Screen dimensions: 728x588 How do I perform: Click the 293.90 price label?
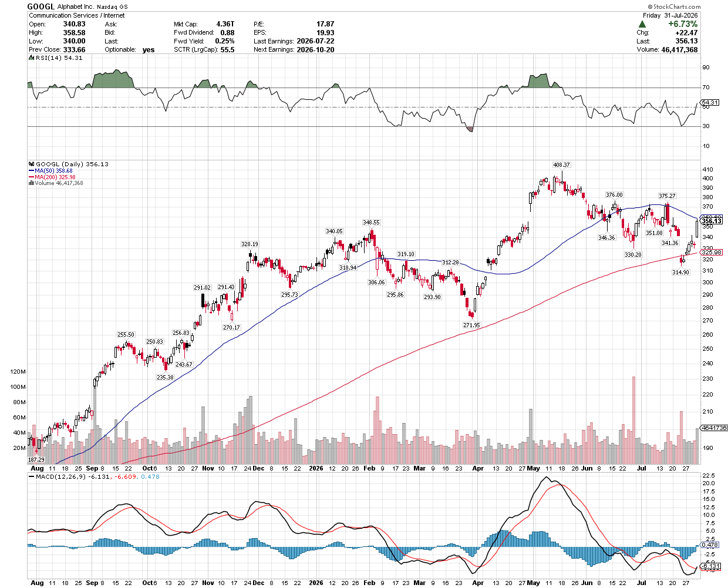tap(432, 297)
